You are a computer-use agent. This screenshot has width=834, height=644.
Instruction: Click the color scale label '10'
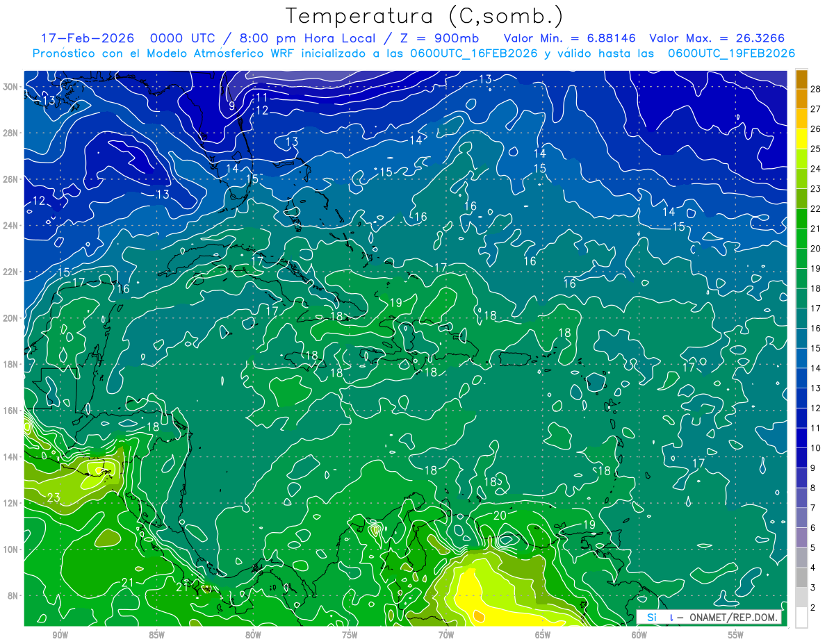[x=816, y=448]
